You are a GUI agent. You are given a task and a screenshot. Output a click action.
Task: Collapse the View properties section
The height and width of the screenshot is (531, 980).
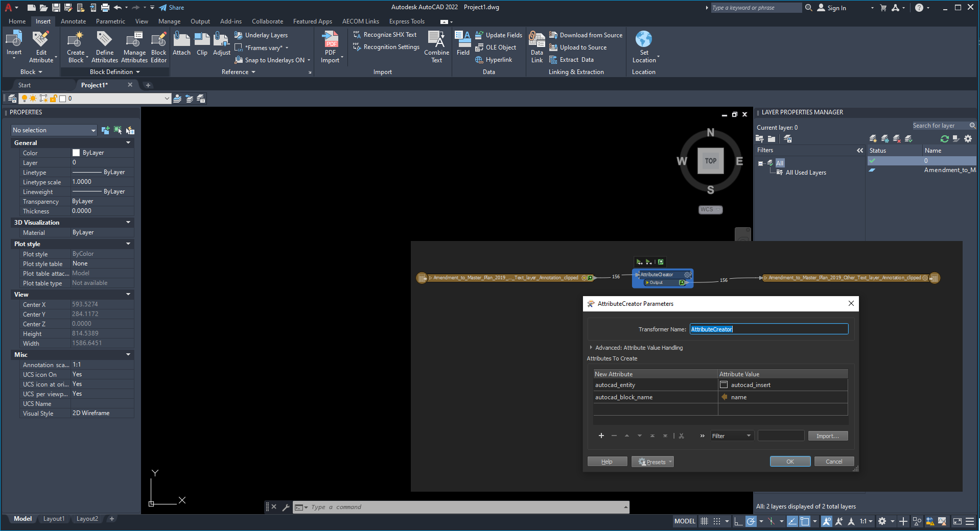coord(128,295)
